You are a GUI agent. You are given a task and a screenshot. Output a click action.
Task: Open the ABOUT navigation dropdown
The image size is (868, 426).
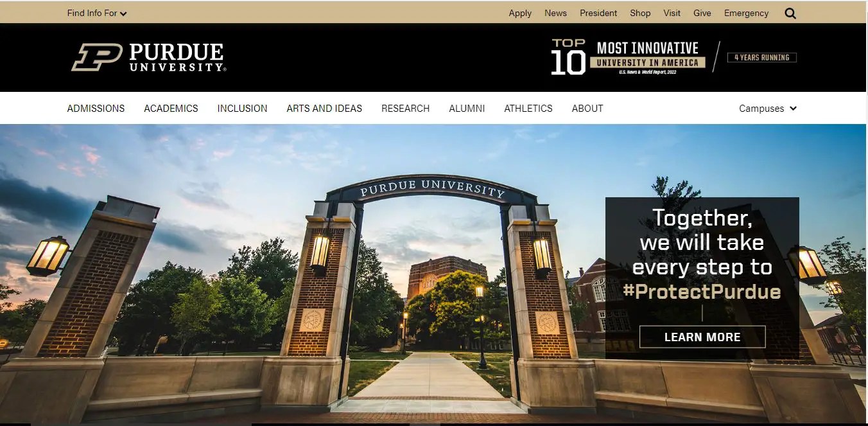coord(587,108)
